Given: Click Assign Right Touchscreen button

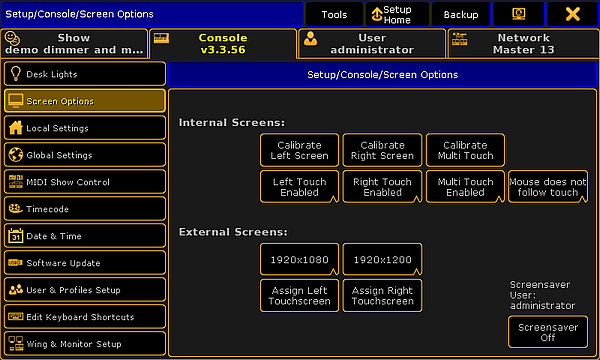Looking at the screenshot, I should click(x=382, y=295).
